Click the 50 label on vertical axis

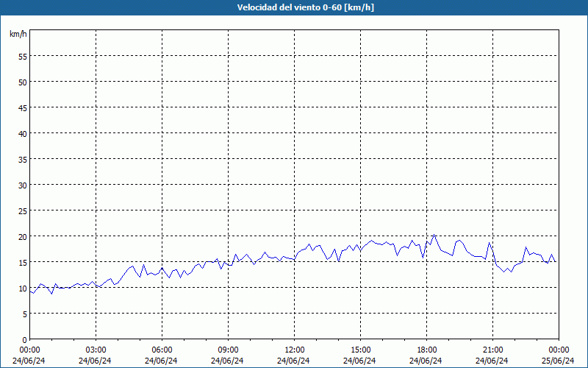(23, 82)
